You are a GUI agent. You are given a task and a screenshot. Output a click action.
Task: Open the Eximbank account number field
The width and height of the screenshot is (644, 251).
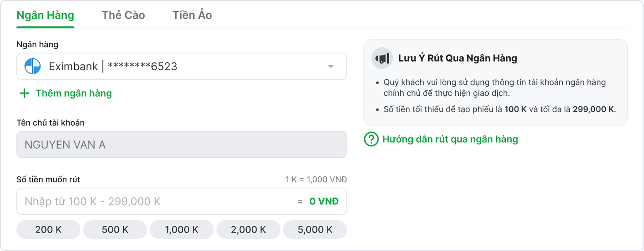click(142, 66)
